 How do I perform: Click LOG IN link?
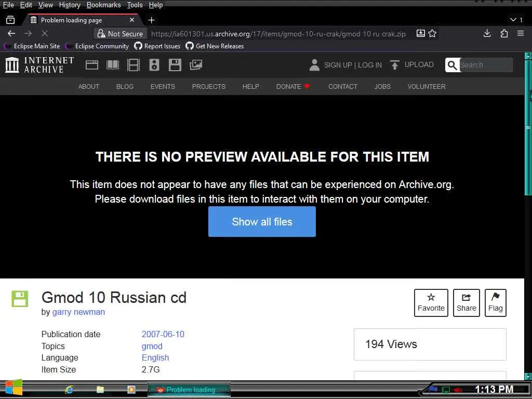(x=370, y=65)
